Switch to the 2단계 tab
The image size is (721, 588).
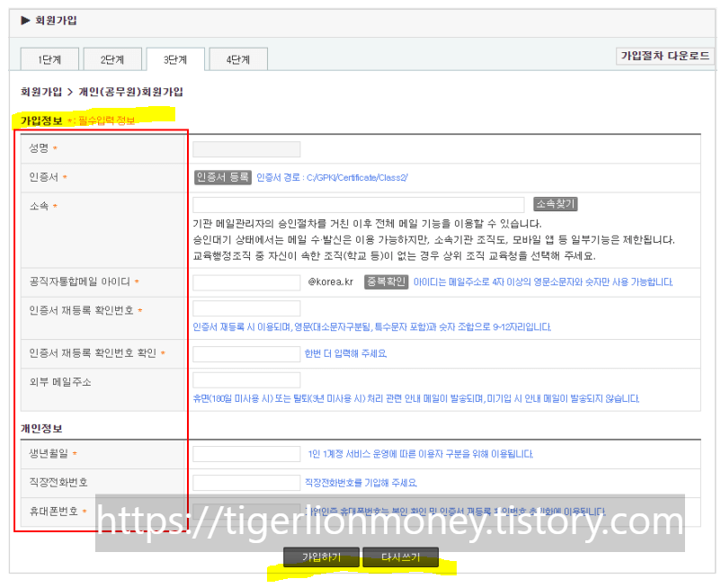tap(111, 58)
